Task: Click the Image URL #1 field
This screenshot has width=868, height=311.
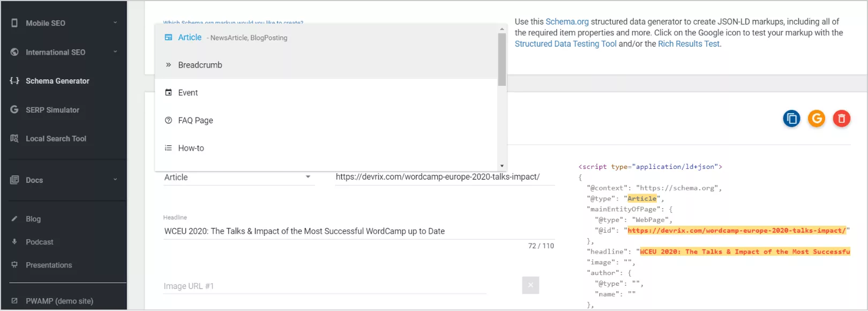Action: 325,286
